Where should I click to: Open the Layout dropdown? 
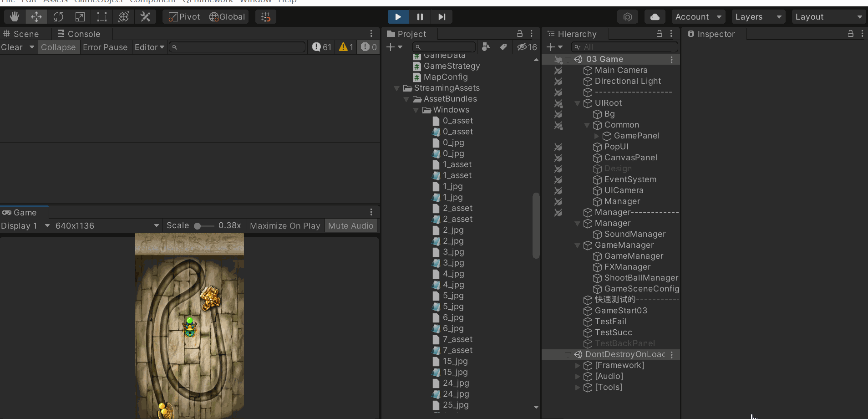click(x=829, y=17)
